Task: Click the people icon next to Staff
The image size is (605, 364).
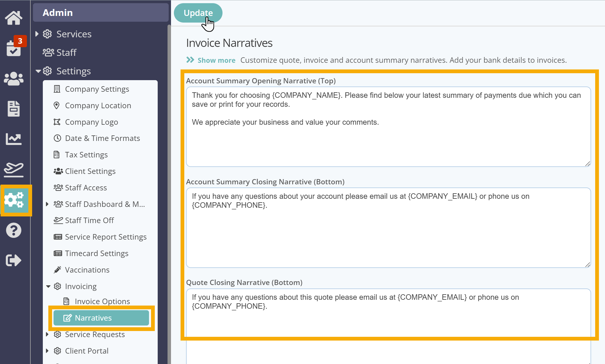Action: click(48, 52)
